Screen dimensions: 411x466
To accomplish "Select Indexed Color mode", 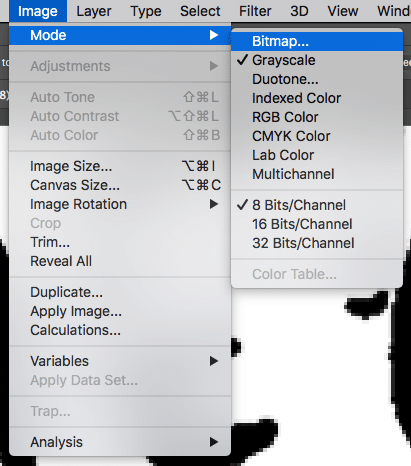I will (x=317, y=98).
